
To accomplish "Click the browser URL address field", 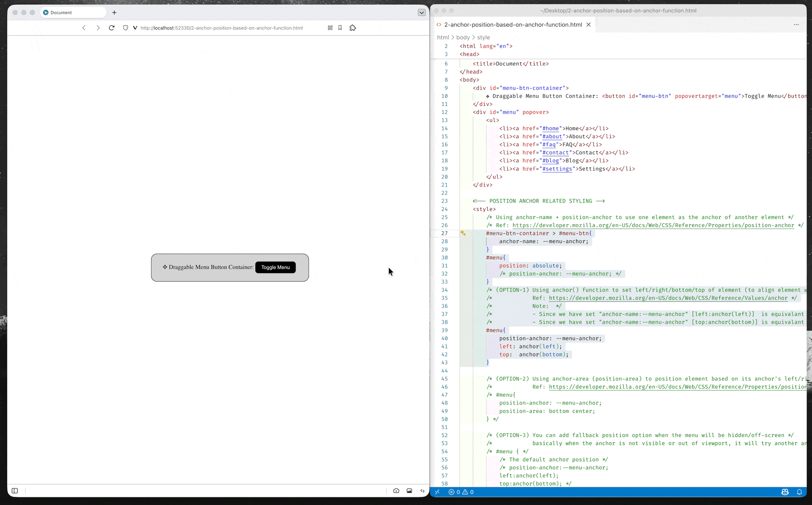I will coord(222,28).
